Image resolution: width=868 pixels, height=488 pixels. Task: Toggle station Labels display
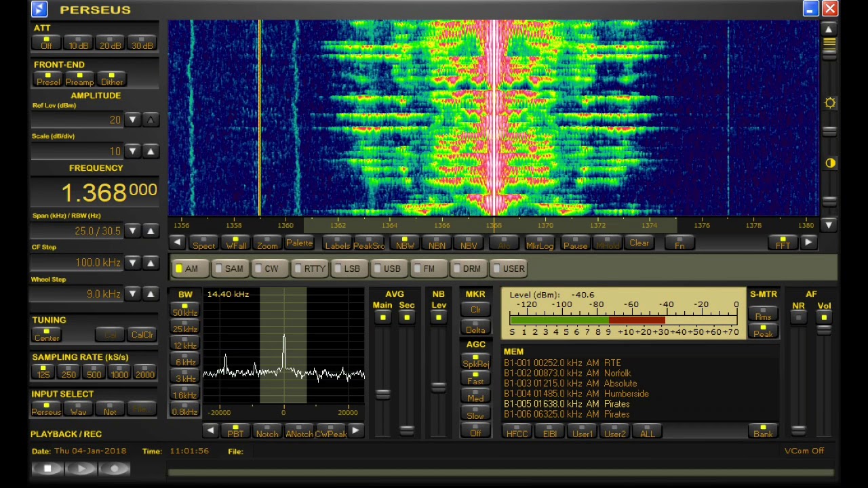coord(338,243)
